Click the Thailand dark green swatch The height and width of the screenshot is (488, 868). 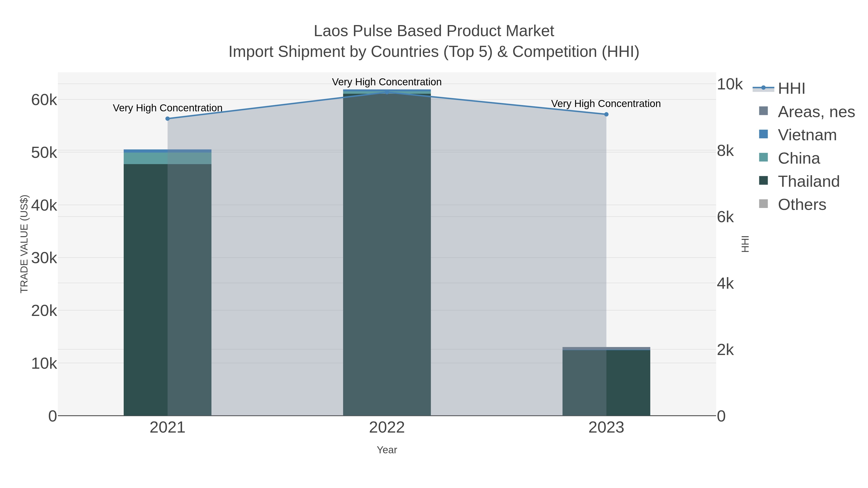click(764, 180)
